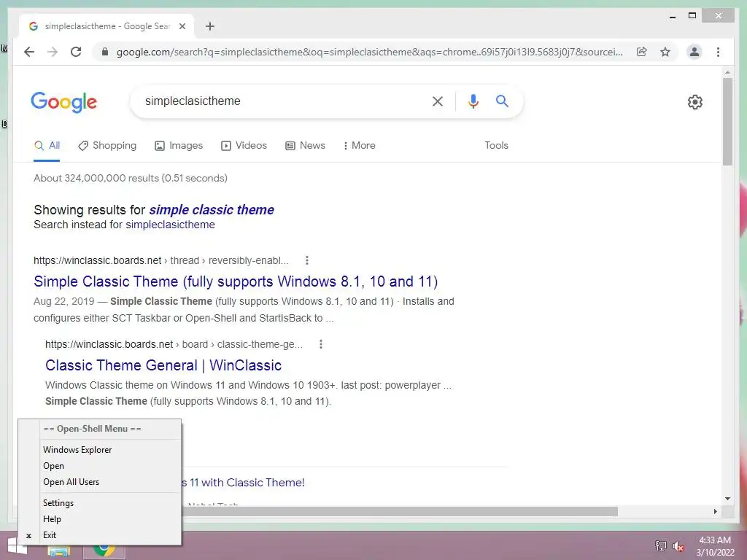Image resolution: width=747 pixels, height=560 pixels.
Task: Click the winclassic.boards.net board URL text
Action: coord(174,344)
